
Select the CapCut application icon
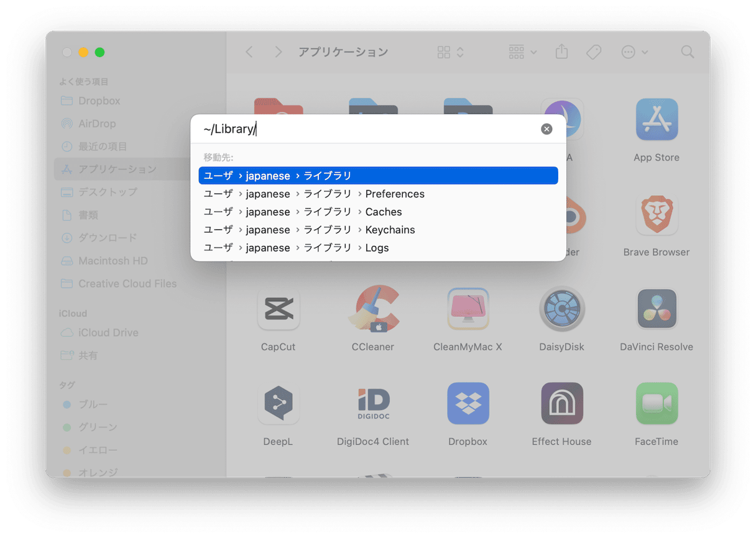tap(279, 309)
